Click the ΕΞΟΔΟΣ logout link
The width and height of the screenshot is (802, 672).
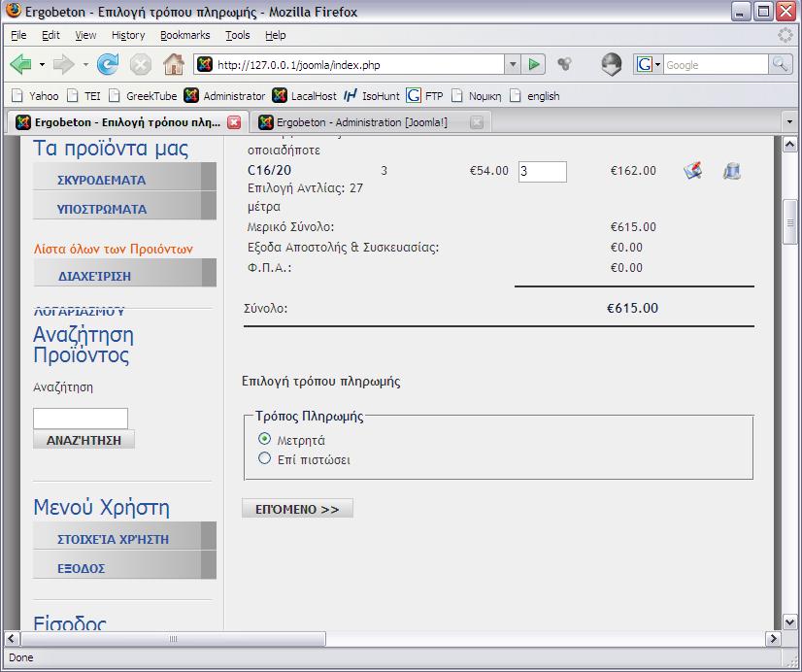coord(124,565)
